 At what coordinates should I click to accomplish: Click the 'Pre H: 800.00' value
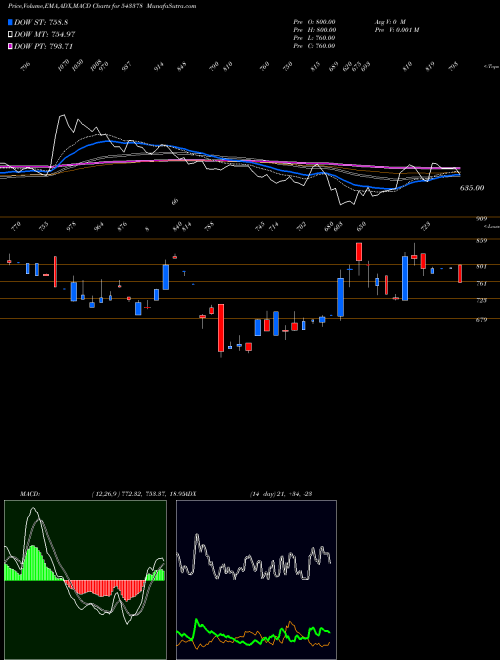click(x=314, y=30)
